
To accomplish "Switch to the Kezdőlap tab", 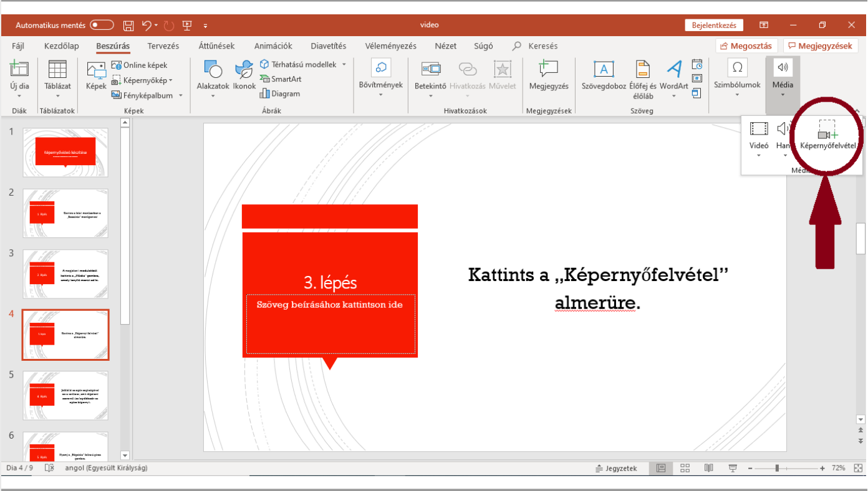I will [62, 46].
